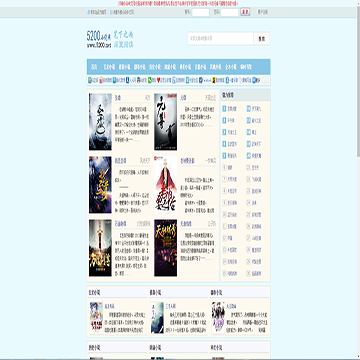Click the grey share counter box at share row end
The width and height of the screenshot is (360, 360).
(x=265, y=80)
